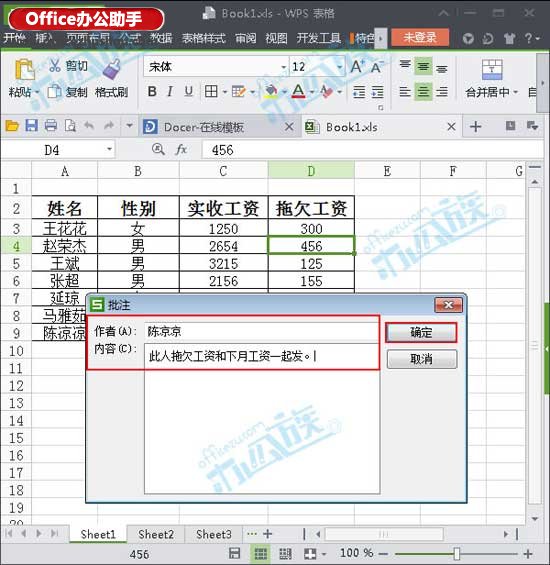Click the 未登录 login button
The width and height of the screenshot is (550, 565).
click(420, 37)
